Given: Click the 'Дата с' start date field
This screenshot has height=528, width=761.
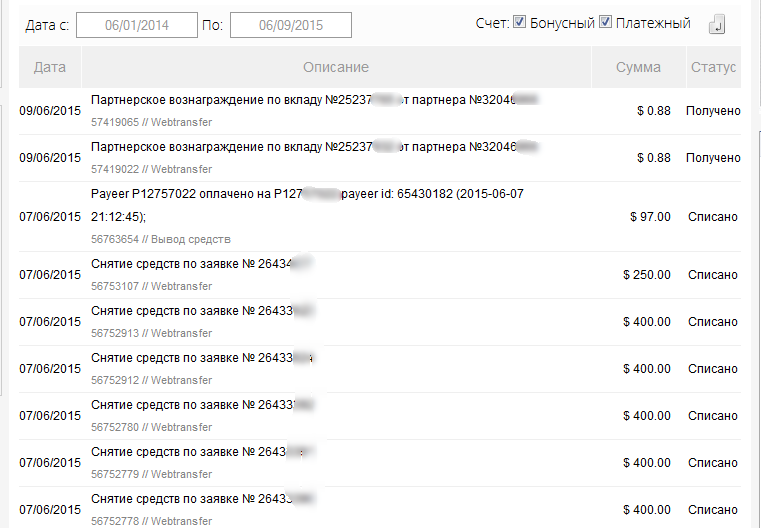Looking at the screenshot, I should click(136, 25).
